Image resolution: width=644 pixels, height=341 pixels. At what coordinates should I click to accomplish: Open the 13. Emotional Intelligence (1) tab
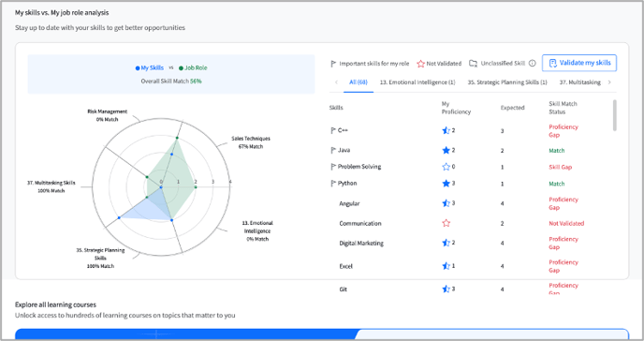(x=417, y=82)
